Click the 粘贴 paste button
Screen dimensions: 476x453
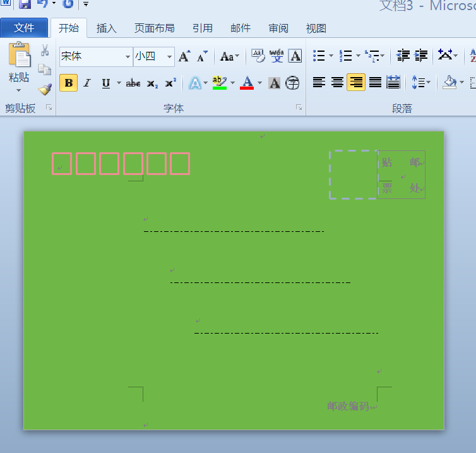pyautogui.click(x=19, y=67)
